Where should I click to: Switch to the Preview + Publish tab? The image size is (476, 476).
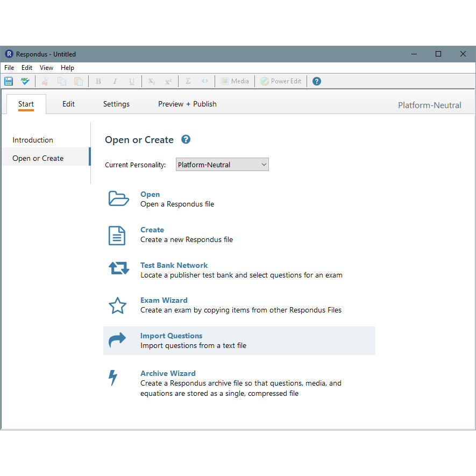coord(187,104)
